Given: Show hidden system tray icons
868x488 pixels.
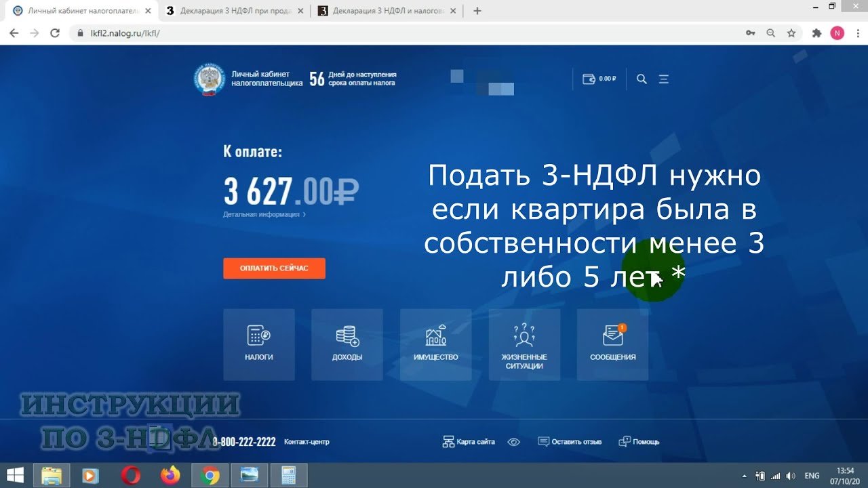Looking at the screenshot, I should [x=744, y=476].
